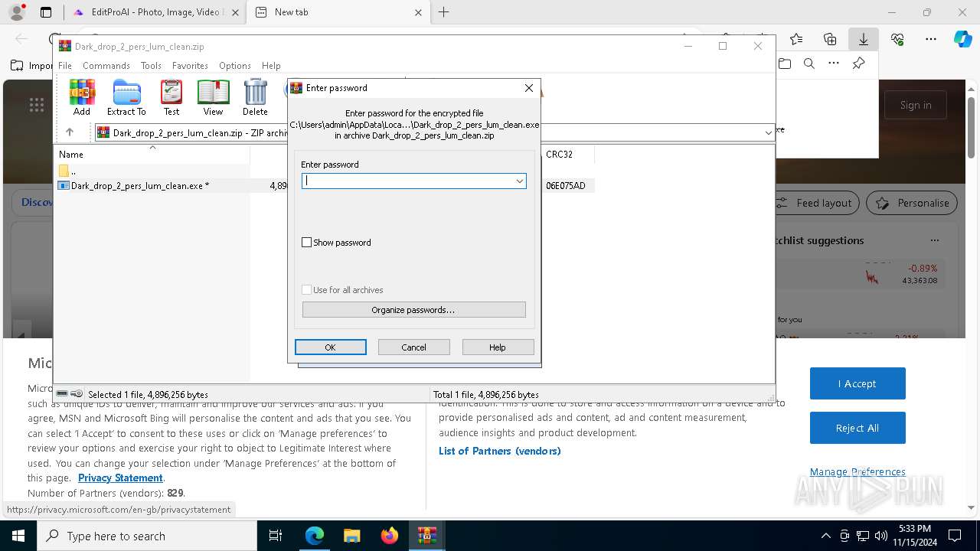The width and height of the screenshot is (980, 551).
Task: Expand the archive path dropdown in WinRAR
Action: click(768, 132)
